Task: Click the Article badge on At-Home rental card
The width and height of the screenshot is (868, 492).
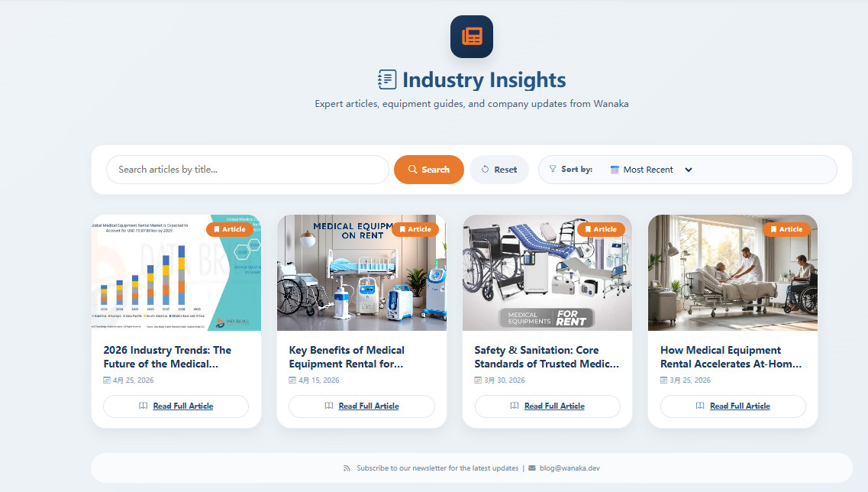Action: 786,229
